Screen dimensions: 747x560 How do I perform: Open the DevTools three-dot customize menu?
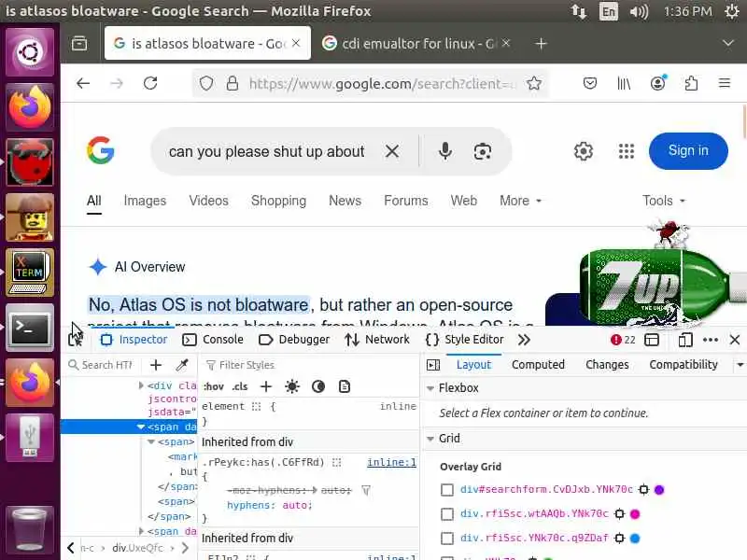[x=711, y=340]
